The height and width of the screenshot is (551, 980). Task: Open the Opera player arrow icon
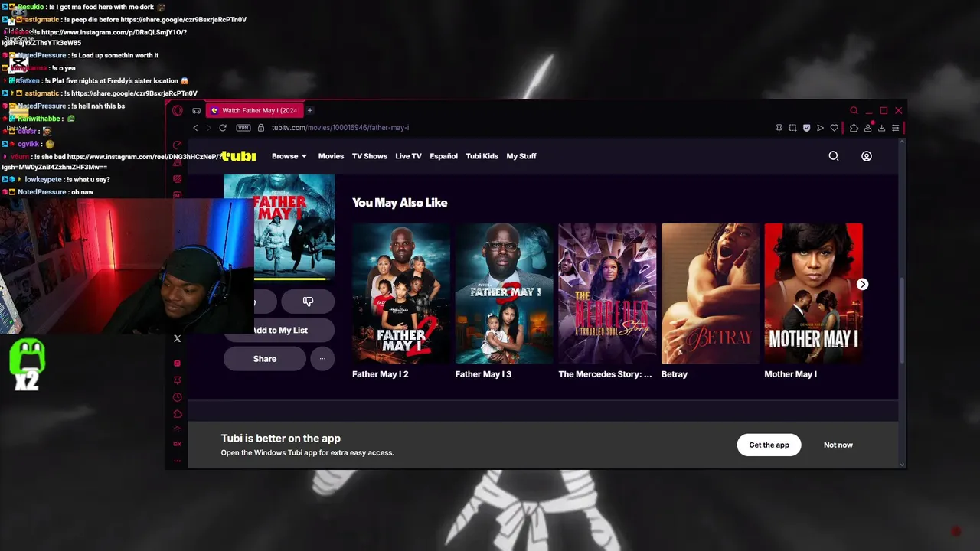[x=820, y=128]
